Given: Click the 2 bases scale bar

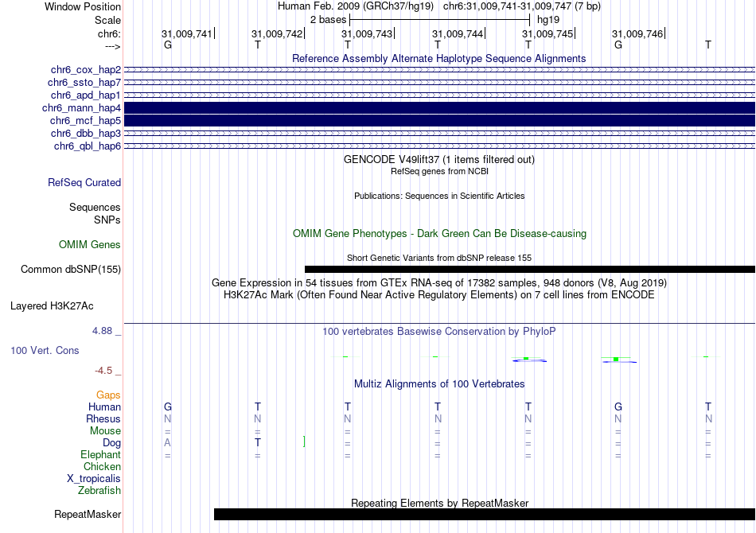Looking at the screenshot, I should [x=440, y=20].
